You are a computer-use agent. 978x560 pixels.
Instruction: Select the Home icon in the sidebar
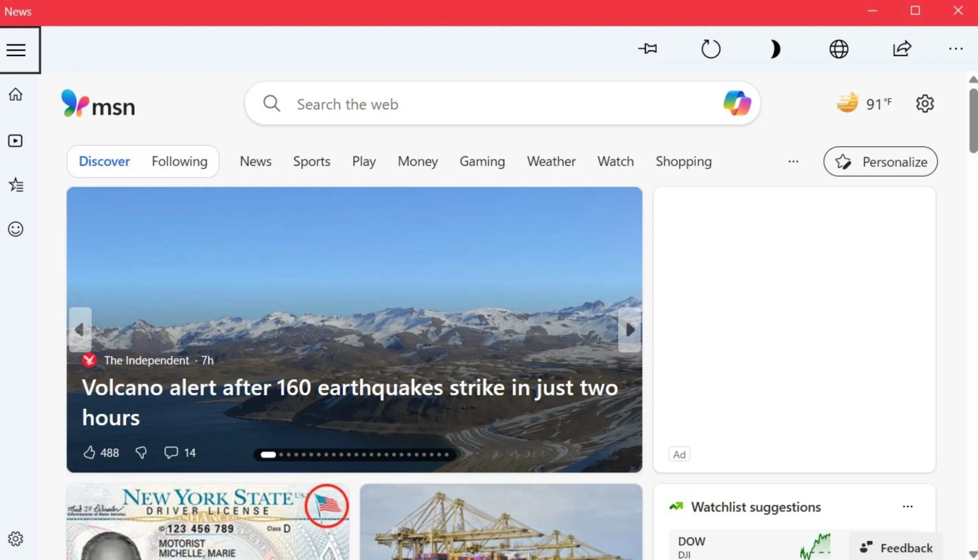[15, 95]
